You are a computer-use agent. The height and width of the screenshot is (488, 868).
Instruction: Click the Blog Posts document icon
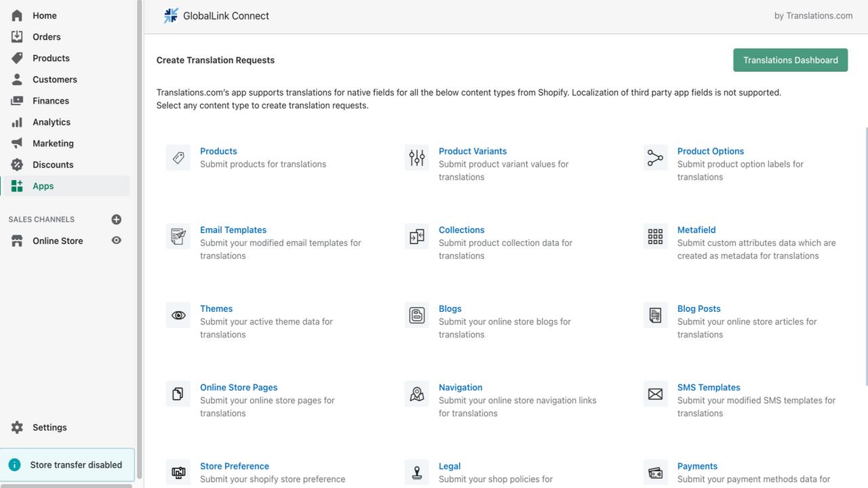pos(656,315)
